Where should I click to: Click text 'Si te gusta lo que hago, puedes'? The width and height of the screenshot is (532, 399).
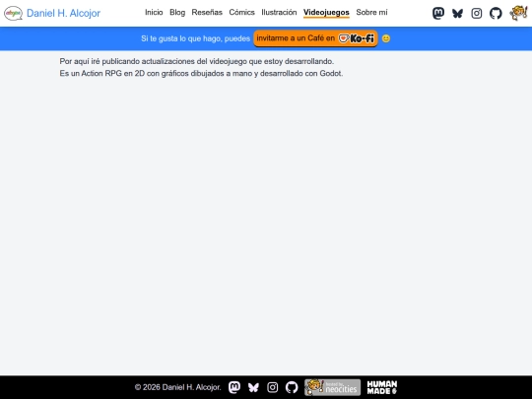[x=195, y=38]
